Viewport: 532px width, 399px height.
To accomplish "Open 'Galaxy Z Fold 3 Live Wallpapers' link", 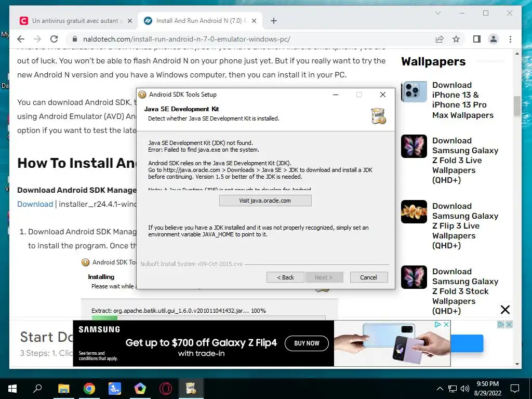I will [465, 161].
